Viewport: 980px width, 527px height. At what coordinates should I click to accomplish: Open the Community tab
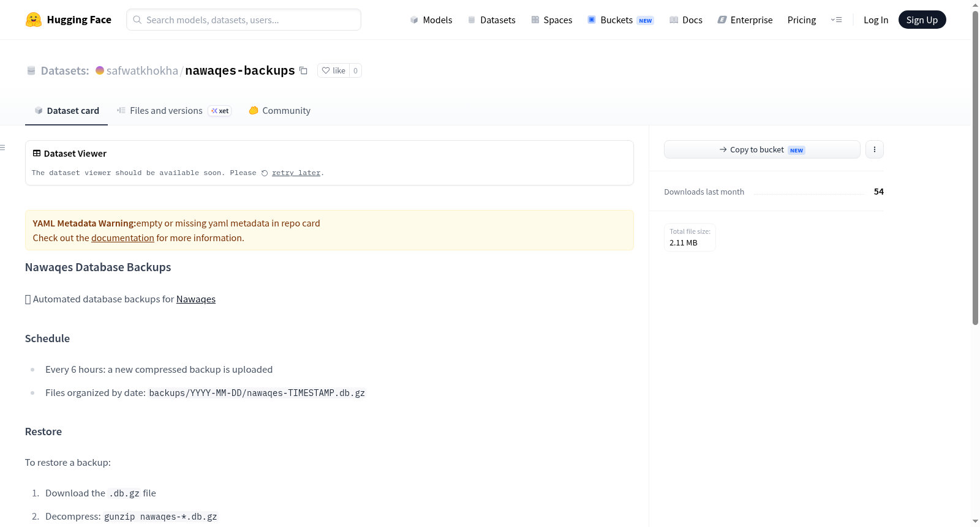click(279, 111)
